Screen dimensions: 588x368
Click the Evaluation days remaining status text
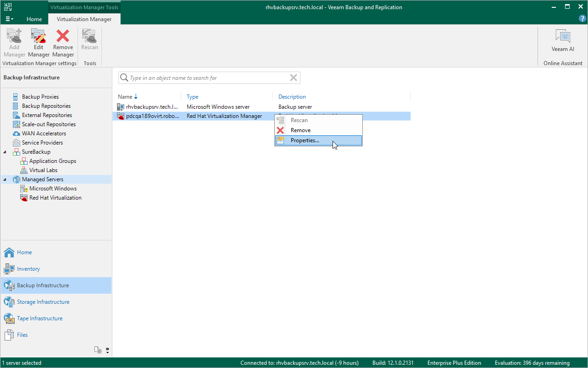532,363
